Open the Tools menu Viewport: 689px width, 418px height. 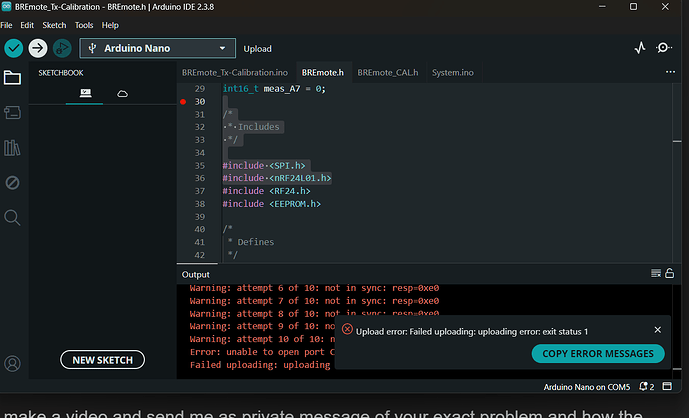(84, 25)
